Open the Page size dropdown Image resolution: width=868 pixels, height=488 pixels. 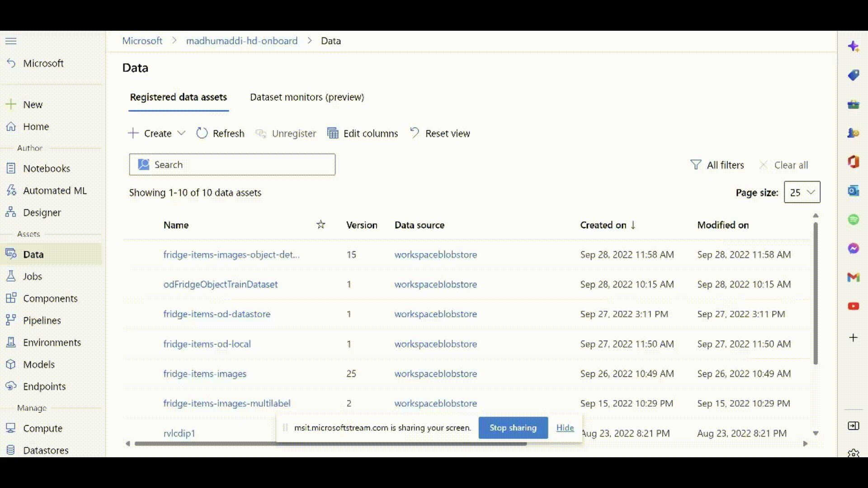pyautogui.click(x=802, y=192)
